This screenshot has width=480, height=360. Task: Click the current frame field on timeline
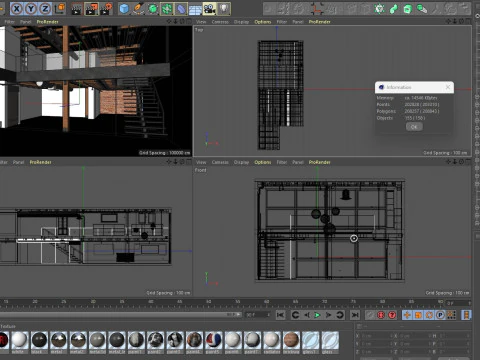tap(458, 303)
